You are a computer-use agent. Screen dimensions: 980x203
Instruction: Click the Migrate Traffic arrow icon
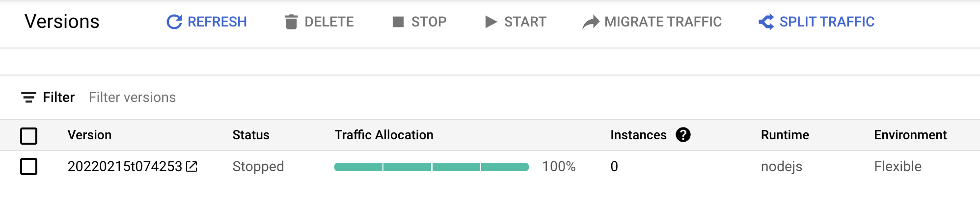click(x=591, y=22)
